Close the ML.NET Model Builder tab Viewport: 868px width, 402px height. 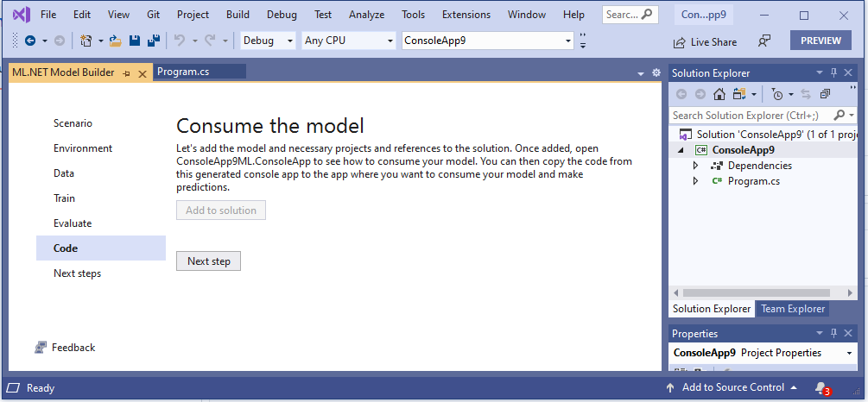pos(143,73)
